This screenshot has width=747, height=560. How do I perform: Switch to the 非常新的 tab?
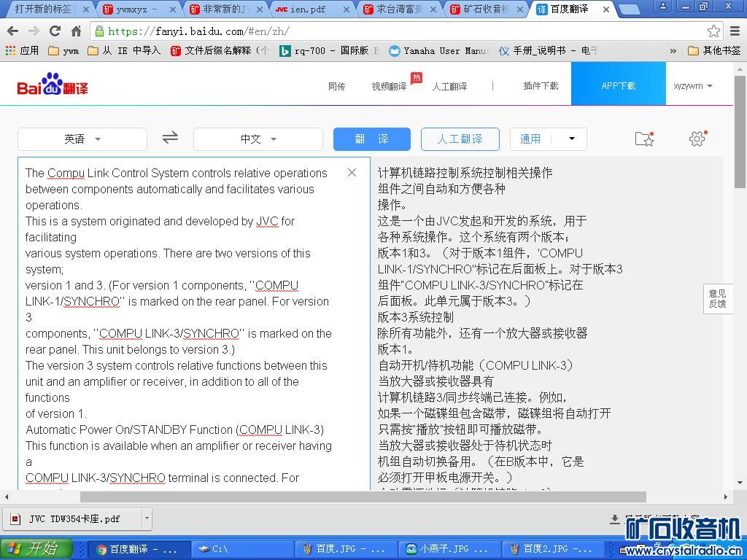[x=226, y=9]
